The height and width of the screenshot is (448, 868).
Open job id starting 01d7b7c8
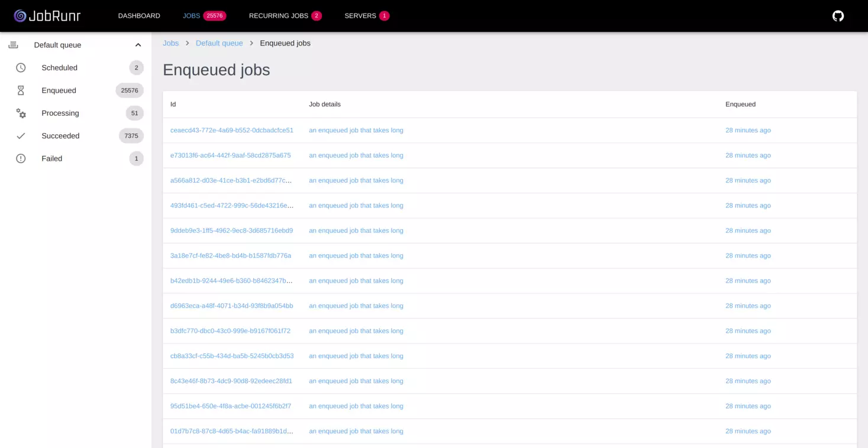pyautogui.click(x=232, y=431)
